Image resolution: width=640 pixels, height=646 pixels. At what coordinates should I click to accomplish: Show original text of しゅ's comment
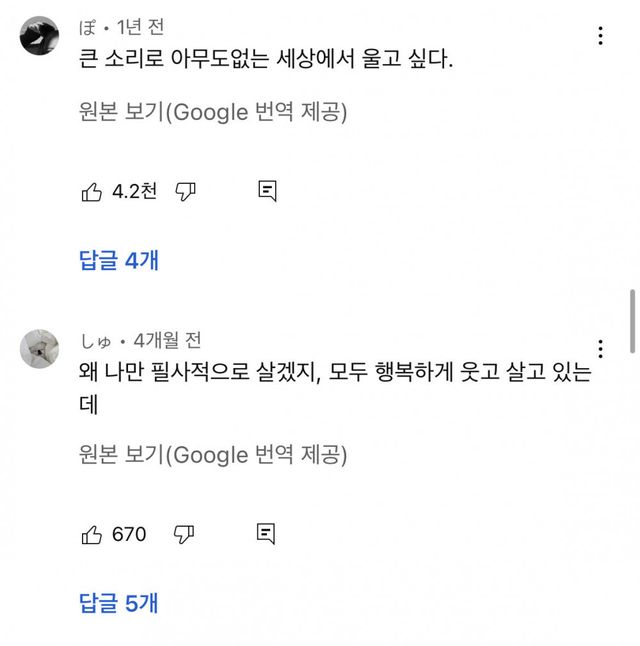[x=212, y=455]
